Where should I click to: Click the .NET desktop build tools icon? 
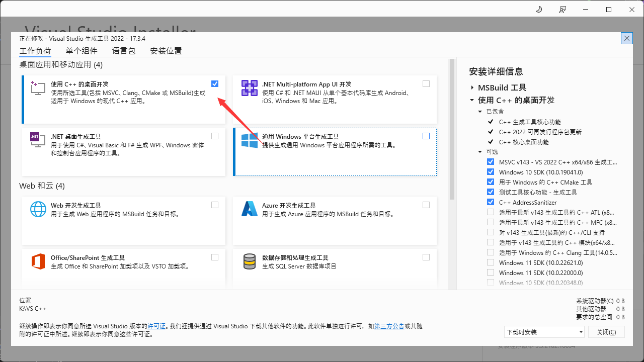pyautogui.click(x=38, y=140)
